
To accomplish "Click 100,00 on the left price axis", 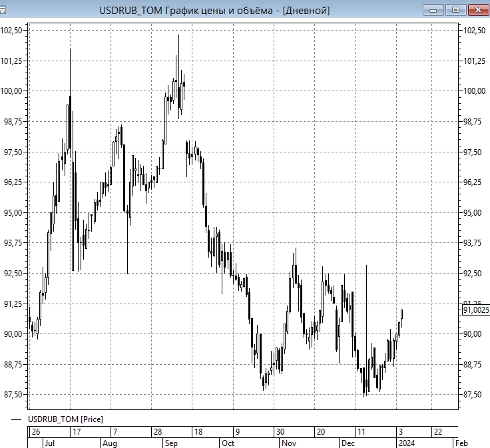I will 11,91.
